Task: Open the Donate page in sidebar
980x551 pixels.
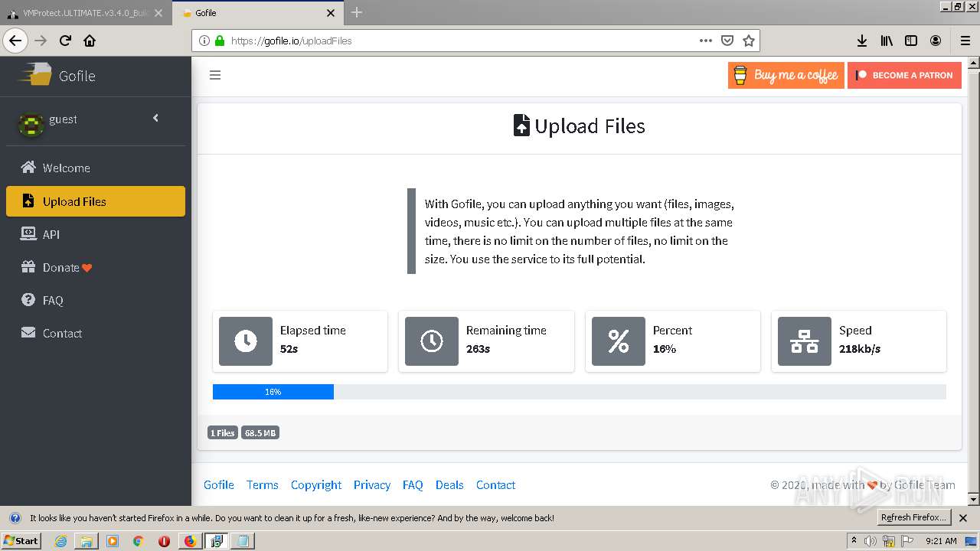Action: click(x=96, y=267)
